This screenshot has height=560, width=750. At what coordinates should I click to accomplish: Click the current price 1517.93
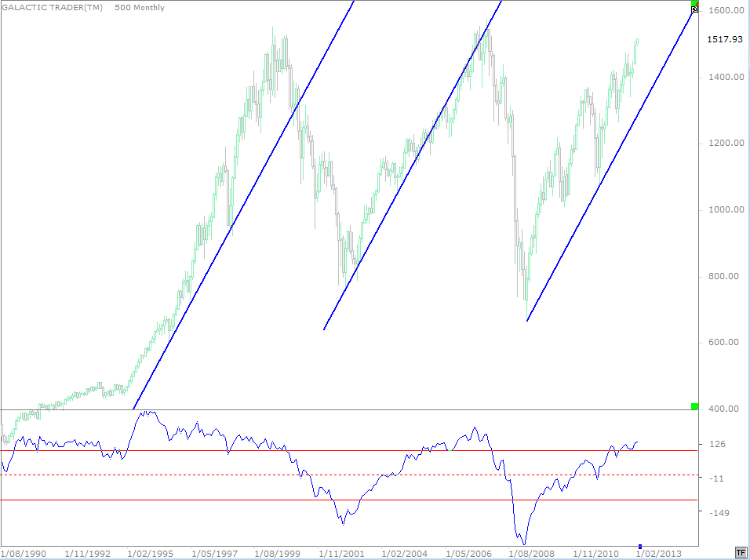pos(725,39)
